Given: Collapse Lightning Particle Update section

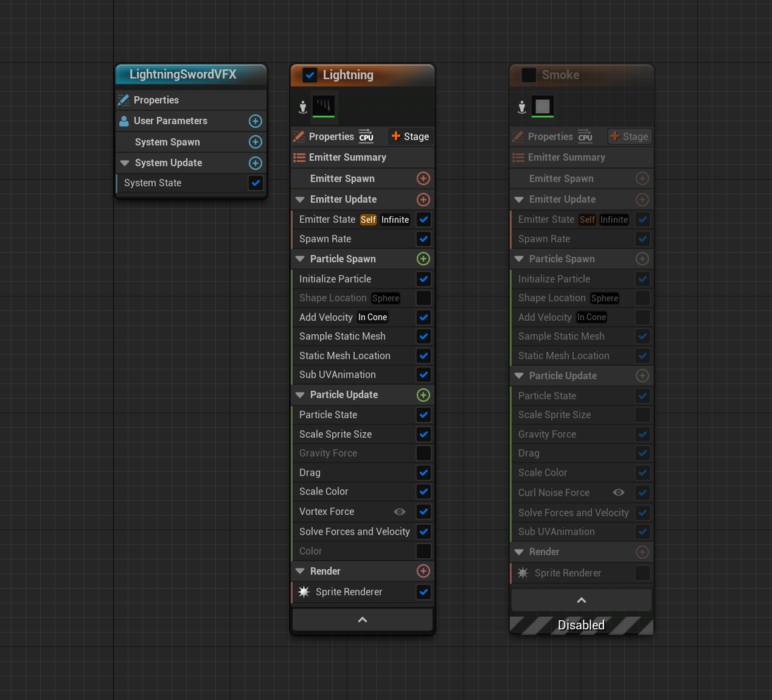Looking at the screenshot, I should click(x=300, y=395).
